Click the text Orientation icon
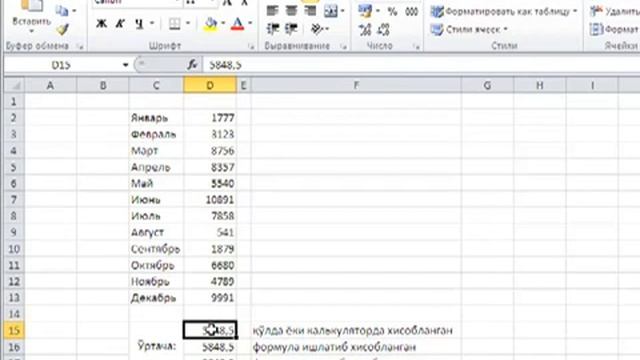The height and width of the screenshot is (360, 640). click(x=317, y=29)
